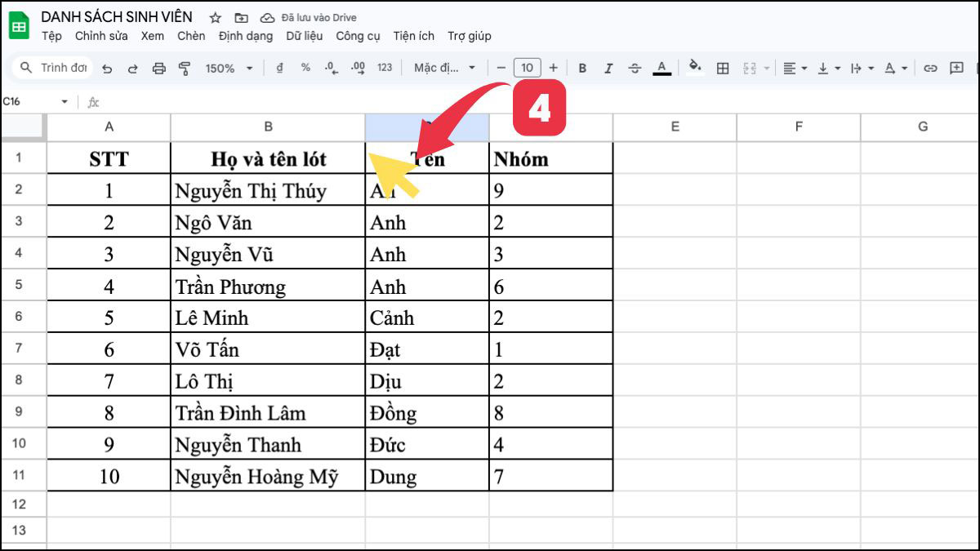Click Undo in the toolbar
Viewport: 980px width, 551px height.
pos(107,67)
